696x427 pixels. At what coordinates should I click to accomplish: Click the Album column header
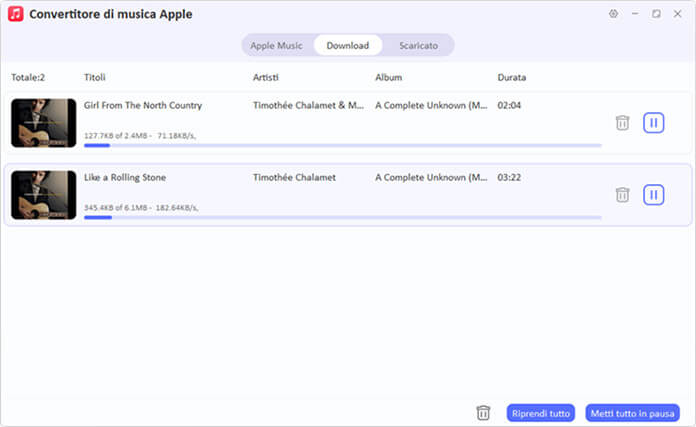(x=388, y=77)
